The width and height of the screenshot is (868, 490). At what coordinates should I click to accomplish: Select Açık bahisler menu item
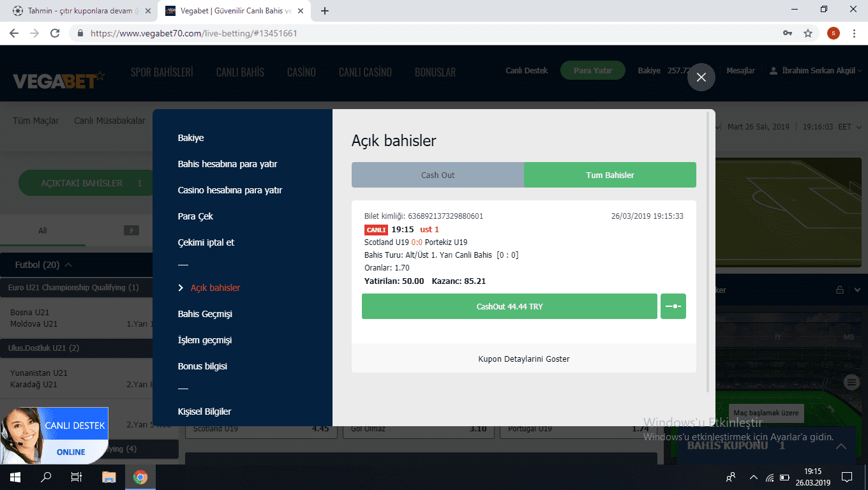pos(215,288)
